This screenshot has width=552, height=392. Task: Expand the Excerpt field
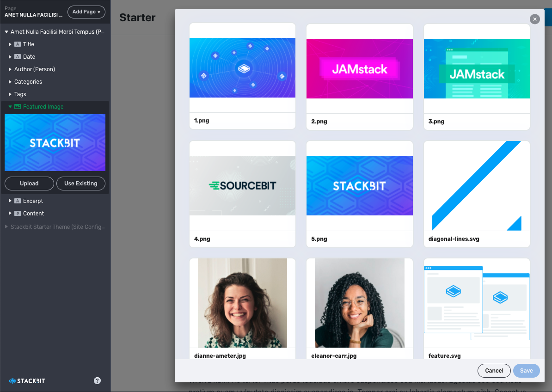click(10, 201)
